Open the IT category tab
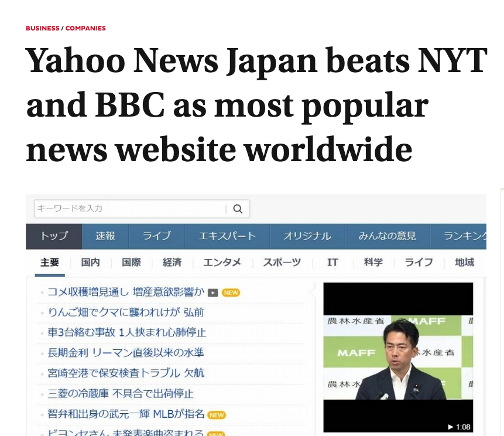The image size is (504, 436). (332, 263)
